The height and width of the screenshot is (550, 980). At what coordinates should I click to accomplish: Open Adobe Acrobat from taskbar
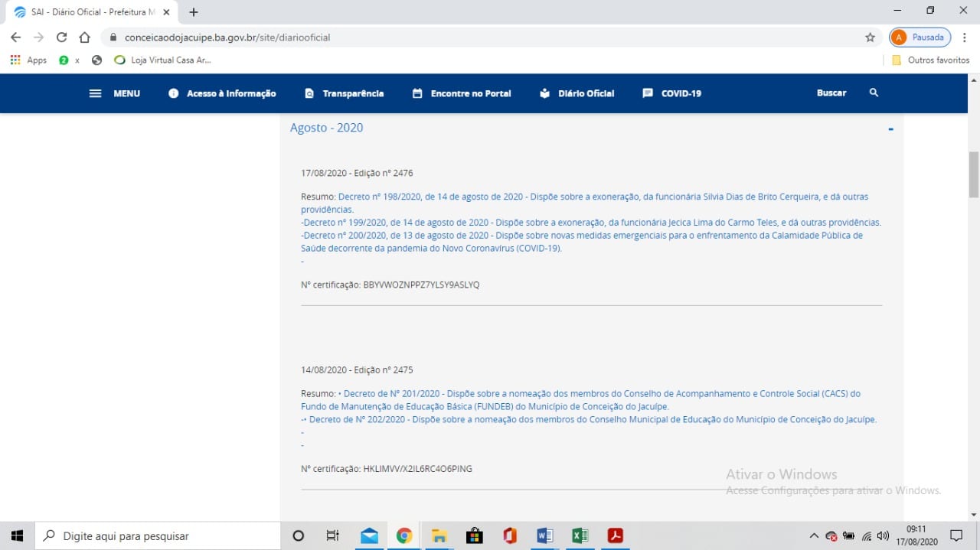pos(616,535)
